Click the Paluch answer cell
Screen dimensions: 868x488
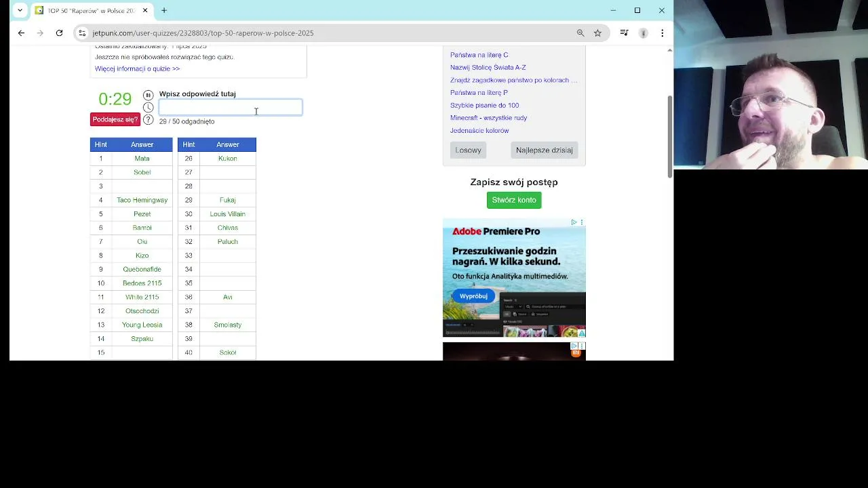point(227,241)
